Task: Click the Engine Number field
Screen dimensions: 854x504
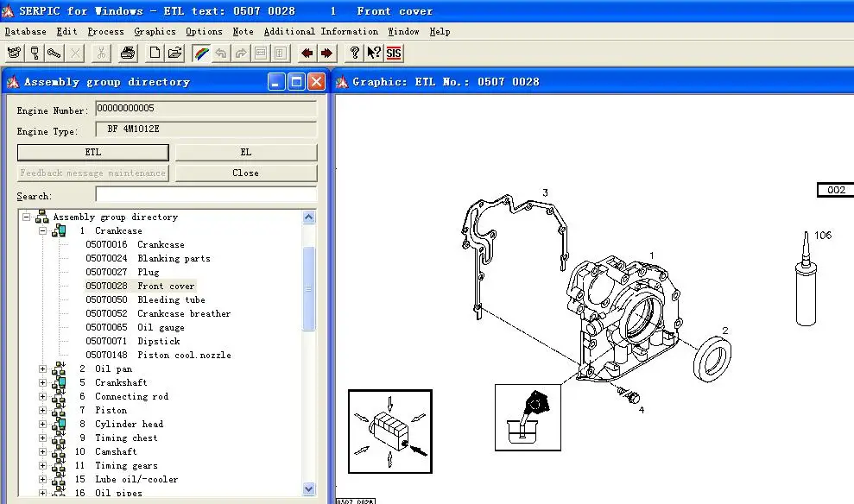Action: point(206,109)
